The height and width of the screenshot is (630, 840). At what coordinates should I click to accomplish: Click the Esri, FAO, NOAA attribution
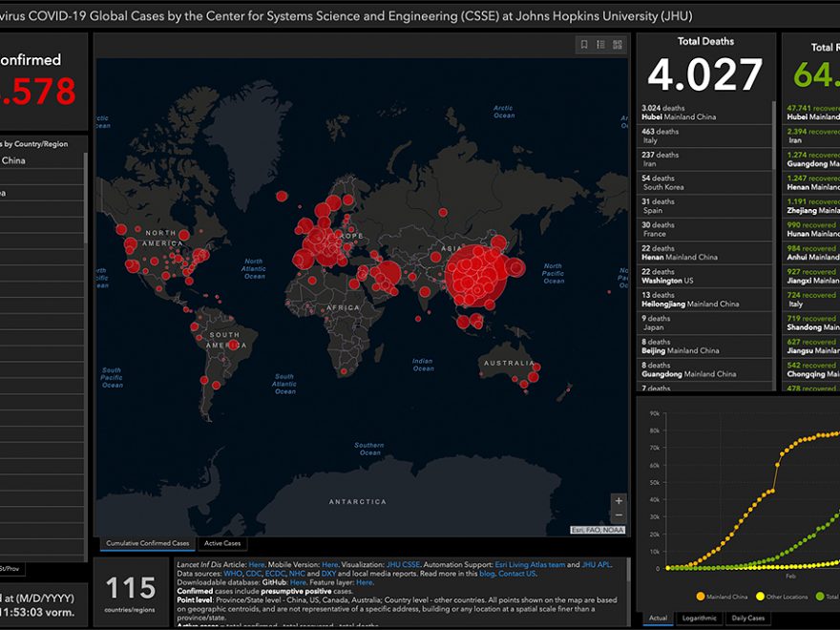coord(598,530)
